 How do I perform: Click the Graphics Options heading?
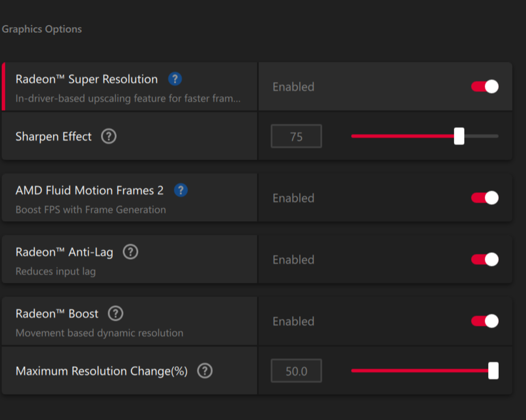click(x=42, y=29)
